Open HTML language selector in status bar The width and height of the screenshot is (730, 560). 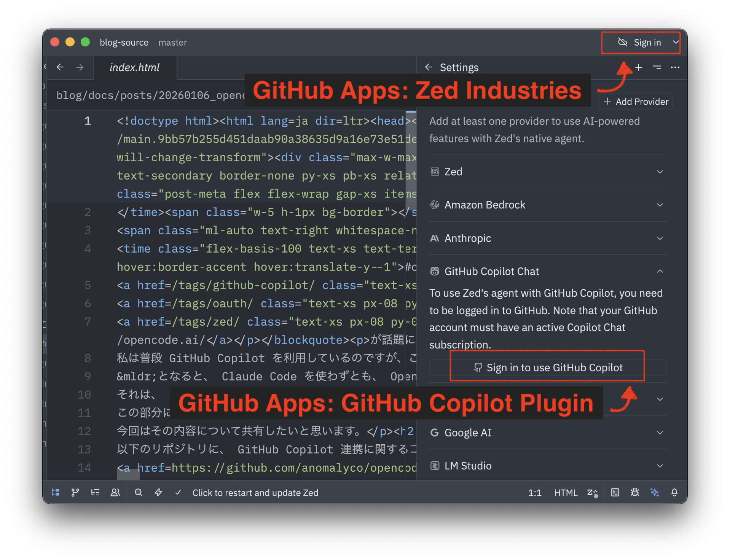coord(566,493)
